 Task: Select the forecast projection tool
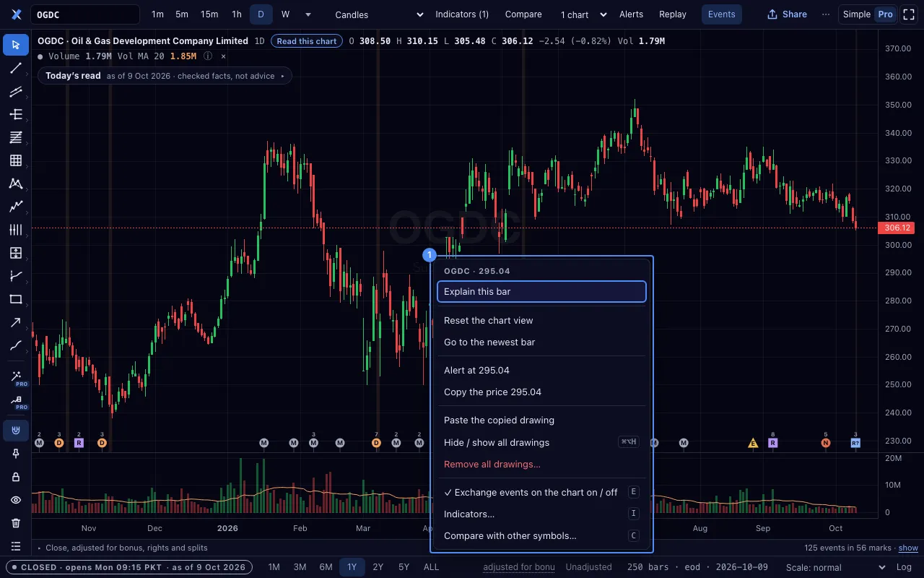pos(16,276)
